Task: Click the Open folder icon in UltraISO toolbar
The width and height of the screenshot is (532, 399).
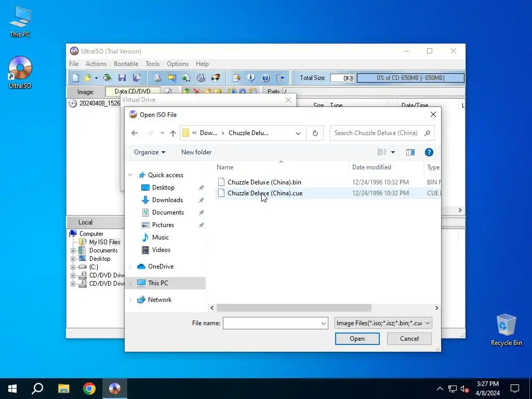Action: click(87, 78)
